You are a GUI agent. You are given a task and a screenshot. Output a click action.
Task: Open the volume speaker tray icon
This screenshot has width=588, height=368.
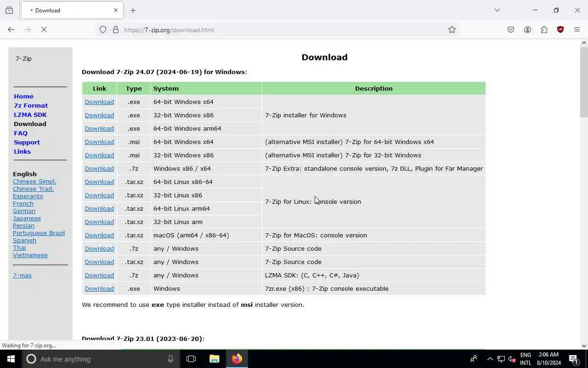(512, 359)
